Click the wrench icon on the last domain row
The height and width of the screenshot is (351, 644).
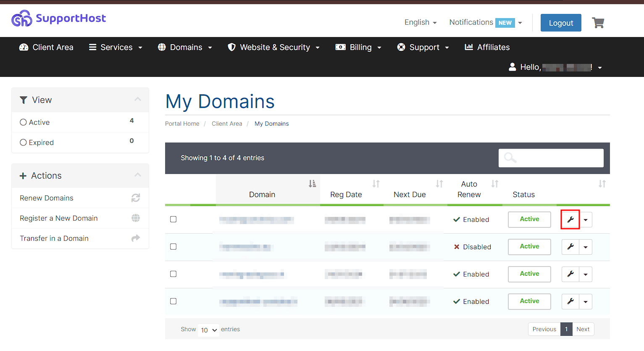[570, 301]
